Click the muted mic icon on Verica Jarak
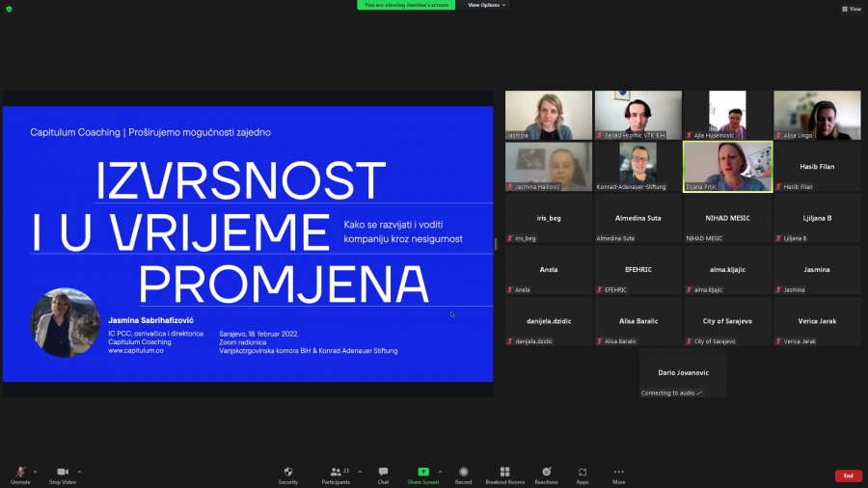This screenshot has width=868, height=488. click(x=778, y=341)
